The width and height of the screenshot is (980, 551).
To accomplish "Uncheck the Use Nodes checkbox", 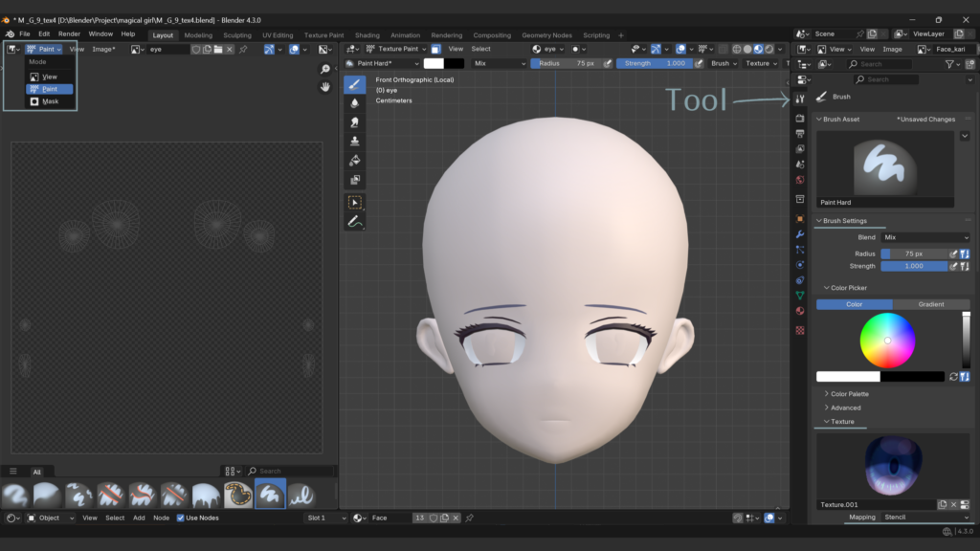I will pyautogui.click(x=180, y=518).
